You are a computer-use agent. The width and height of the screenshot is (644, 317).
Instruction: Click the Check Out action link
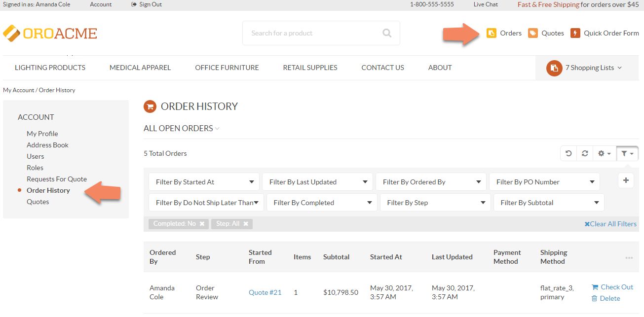click(617, 287)
